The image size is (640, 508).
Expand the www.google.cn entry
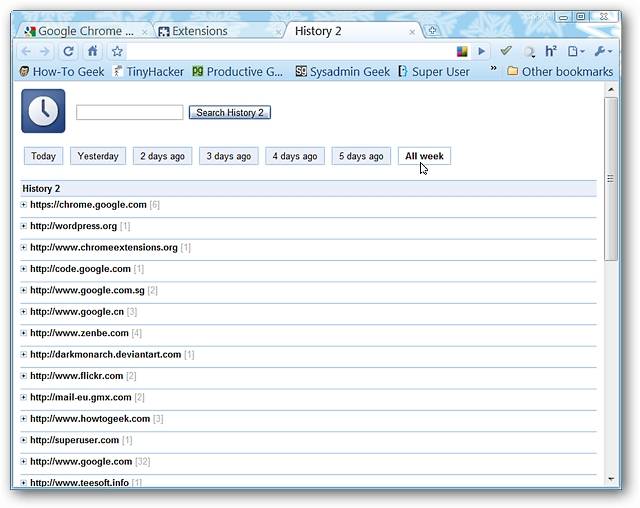[24, 312]
